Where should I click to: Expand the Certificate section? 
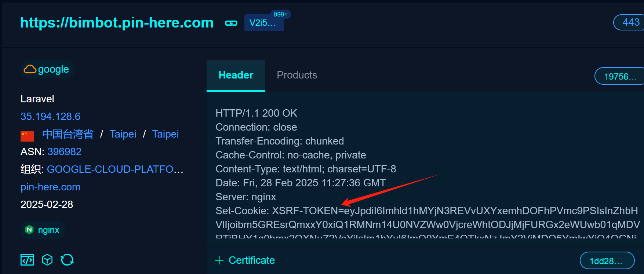point(245,260)
